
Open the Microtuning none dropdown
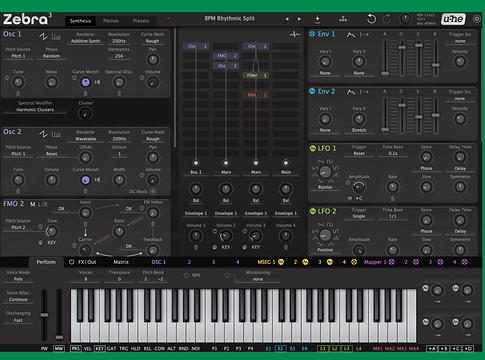click(x=258, y=279)
